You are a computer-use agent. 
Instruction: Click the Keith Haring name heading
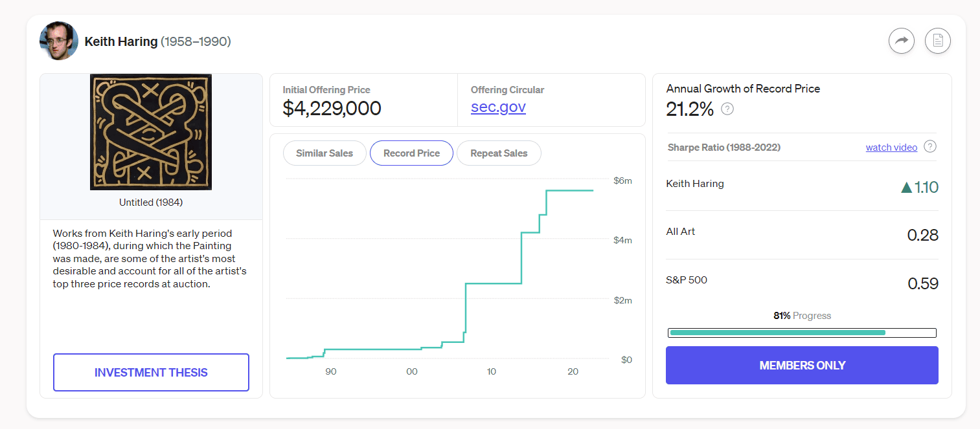point(121,41)
